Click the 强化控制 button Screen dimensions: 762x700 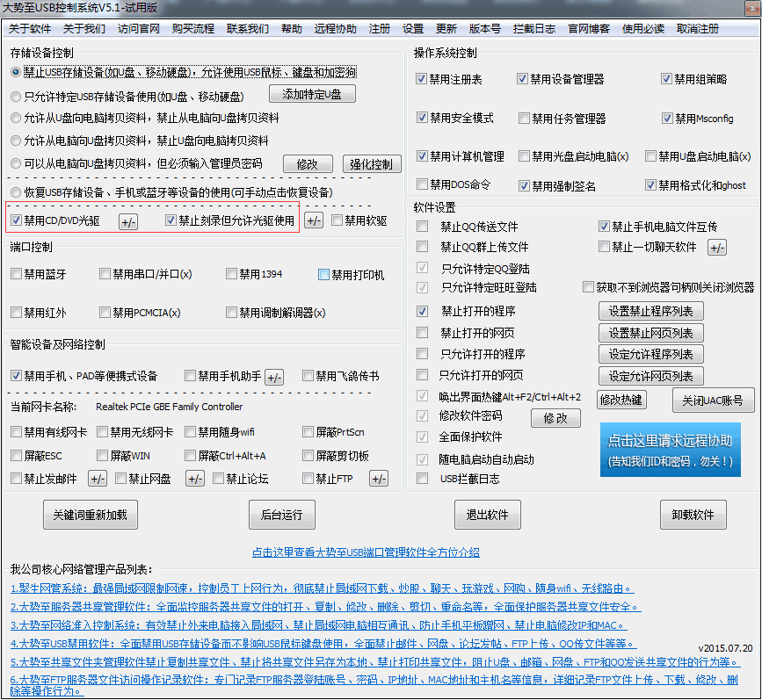point(369,163)
